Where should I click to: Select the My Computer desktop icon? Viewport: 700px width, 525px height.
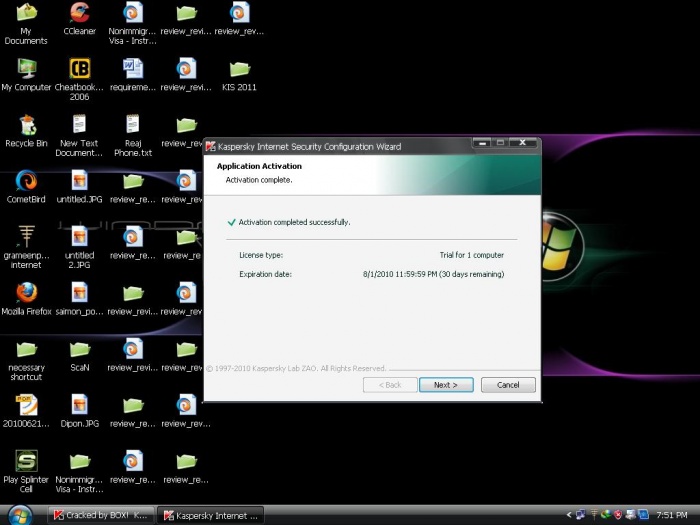(26, 75)
